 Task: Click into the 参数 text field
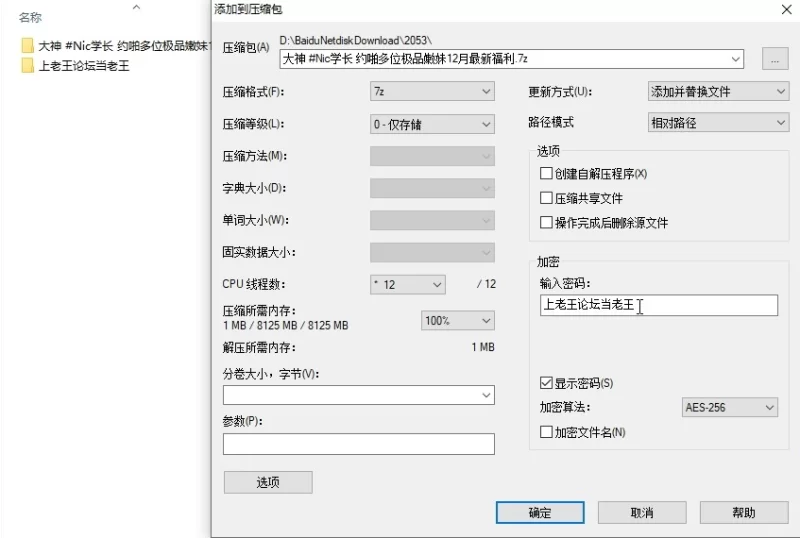click(358, 444)
